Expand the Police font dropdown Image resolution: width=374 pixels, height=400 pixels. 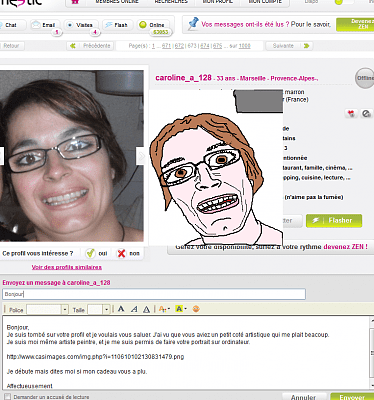[x=65, y=310]
